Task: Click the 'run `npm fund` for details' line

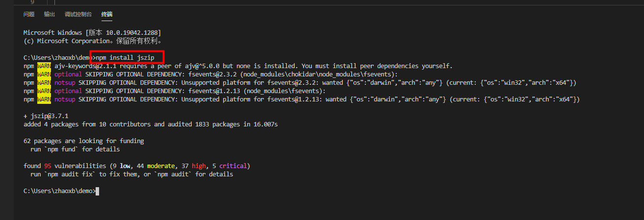Action: (x=75, y=149)
